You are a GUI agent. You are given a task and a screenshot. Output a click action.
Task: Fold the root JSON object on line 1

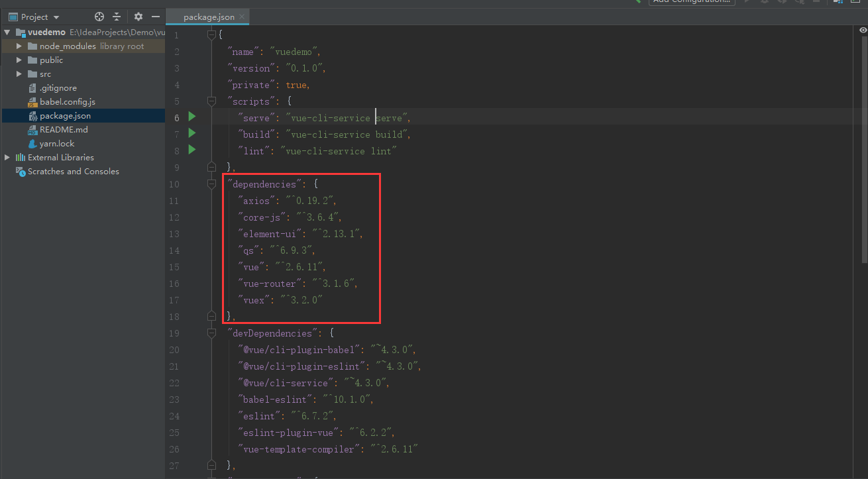tap(212, 34)
